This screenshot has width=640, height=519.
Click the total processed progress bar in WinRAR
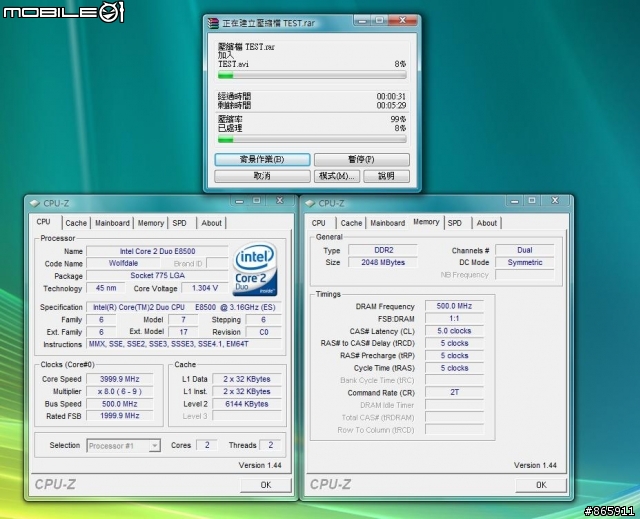312,140
